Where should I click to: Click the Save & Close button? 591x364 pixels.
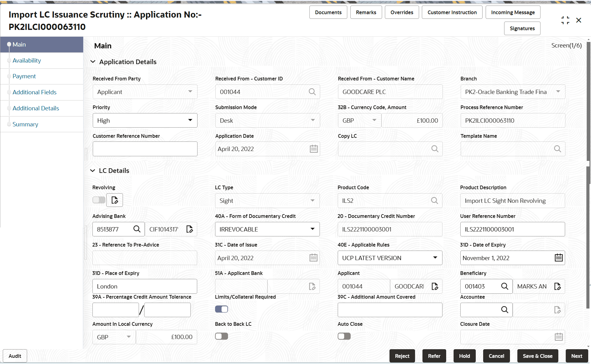[538, 356]
